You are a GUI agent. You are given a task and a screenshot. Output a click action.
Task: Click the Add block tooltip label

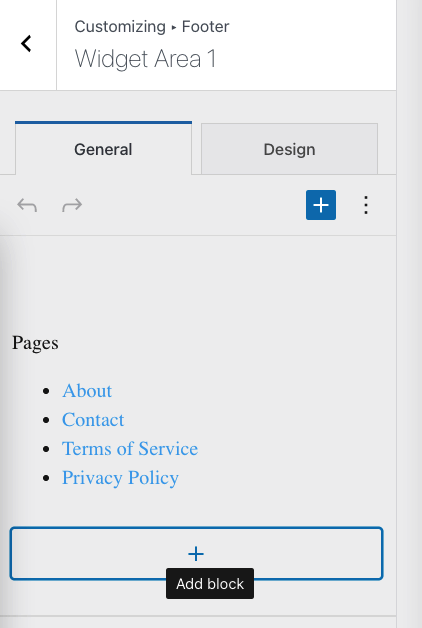[210, 584]
